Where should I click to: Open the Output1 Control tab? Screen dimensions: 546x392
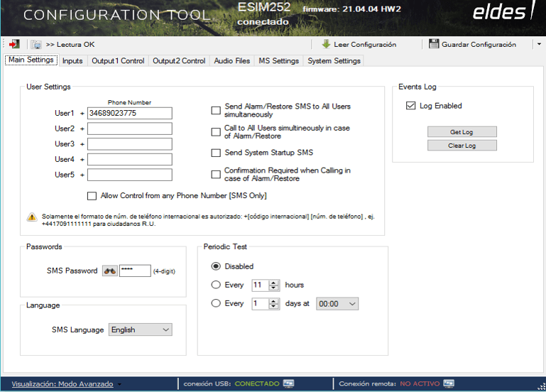pos(118,61)
